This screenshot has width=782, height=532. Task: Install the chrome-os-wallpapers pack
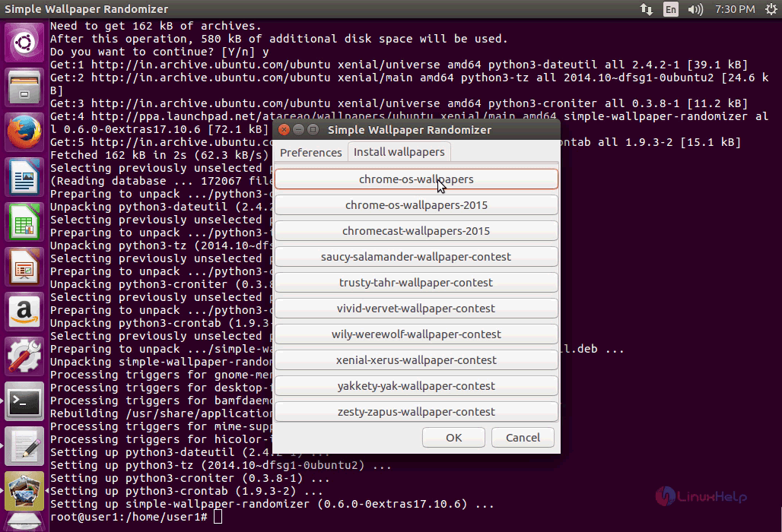click(x=416, y=179)
